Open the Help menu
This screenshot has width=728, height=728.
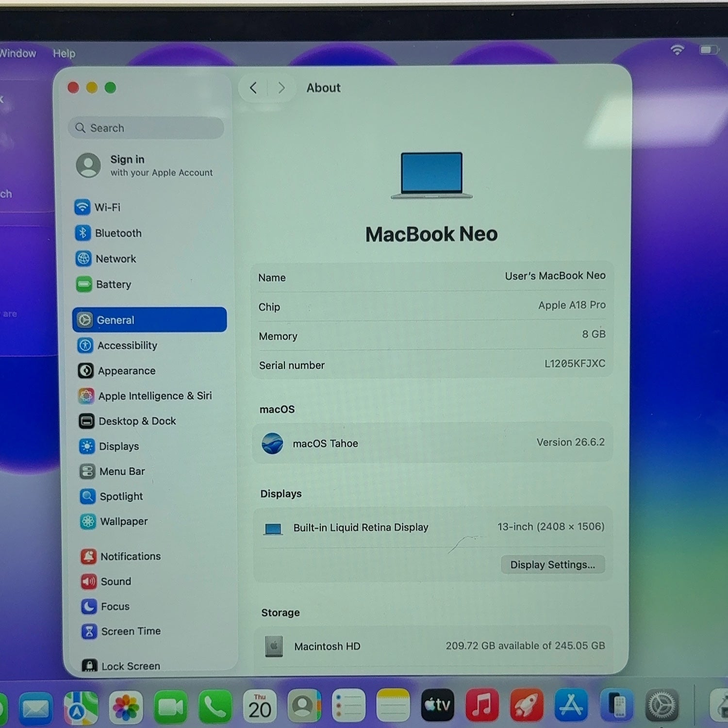[64, 53]
